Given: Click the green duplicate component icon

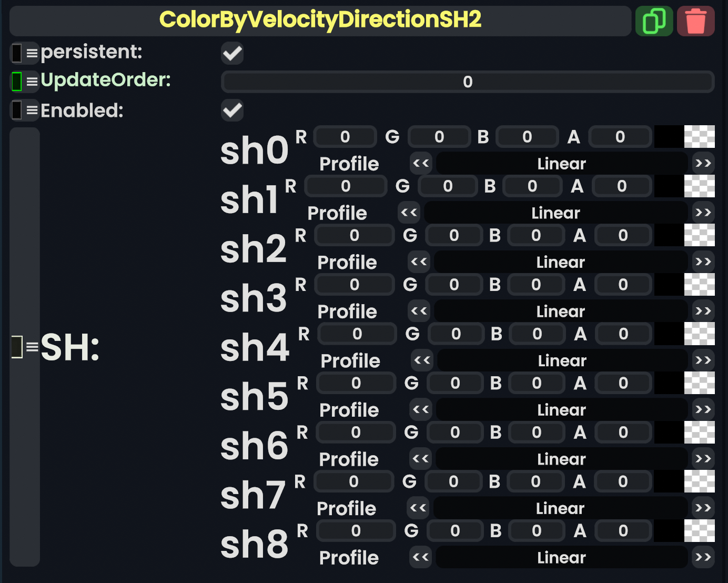Looking at the screenshot, I should [654, 21].
